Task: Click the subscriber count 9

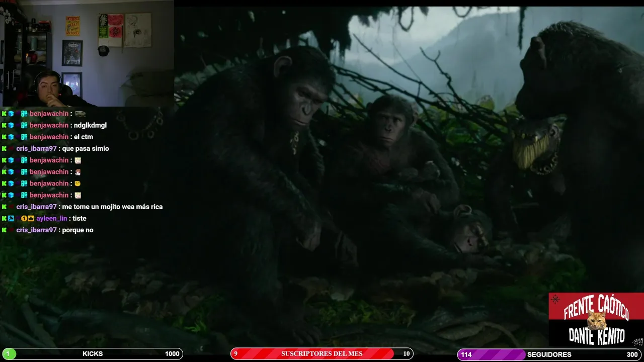Action: point(235,354)
